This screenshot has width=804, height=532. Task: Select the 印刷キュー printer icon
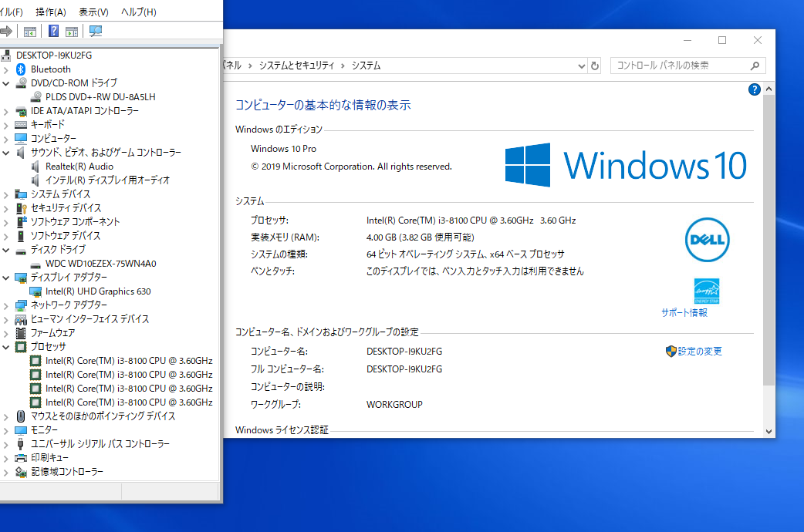pos(21,458)
